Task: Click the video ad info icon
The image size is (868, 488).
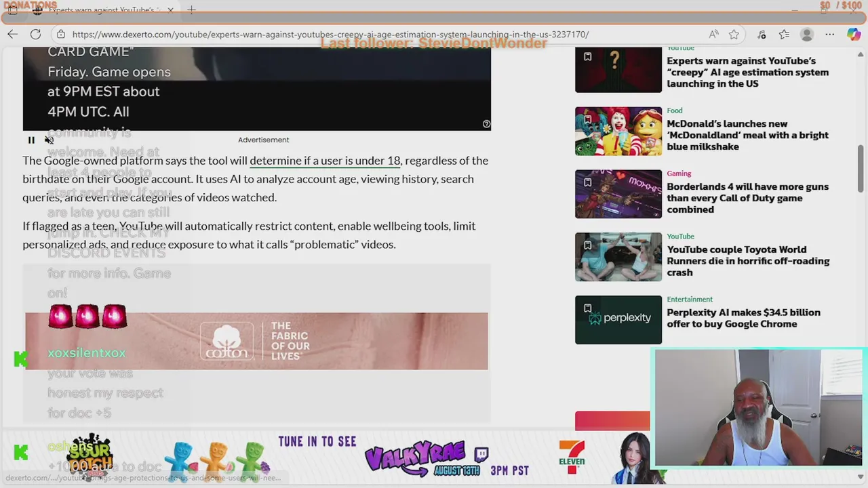Action: [486, 124]
